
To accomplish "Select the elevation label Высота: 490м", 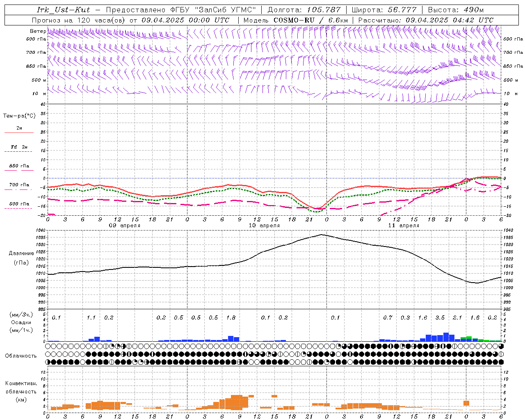I will (x=456, y=9).
